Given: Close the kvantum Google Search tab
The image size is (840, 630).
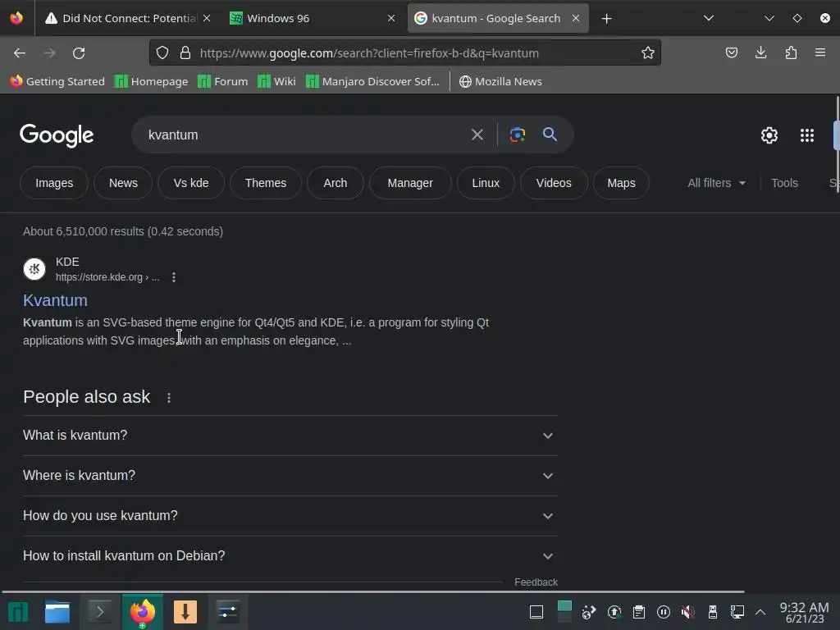Looking at the screenshot, I should pyautogui.click(x=575, y=19).
